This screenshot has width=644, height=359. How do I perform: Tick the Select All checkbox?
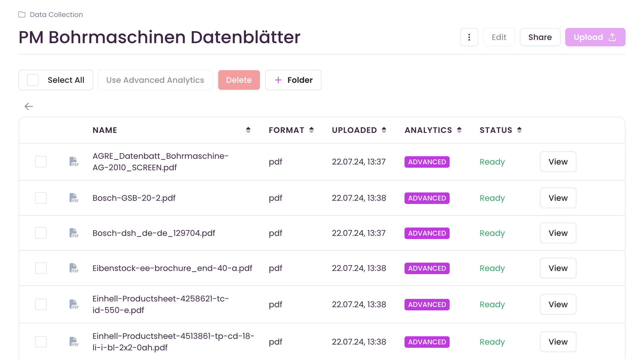tap(33, 80)
